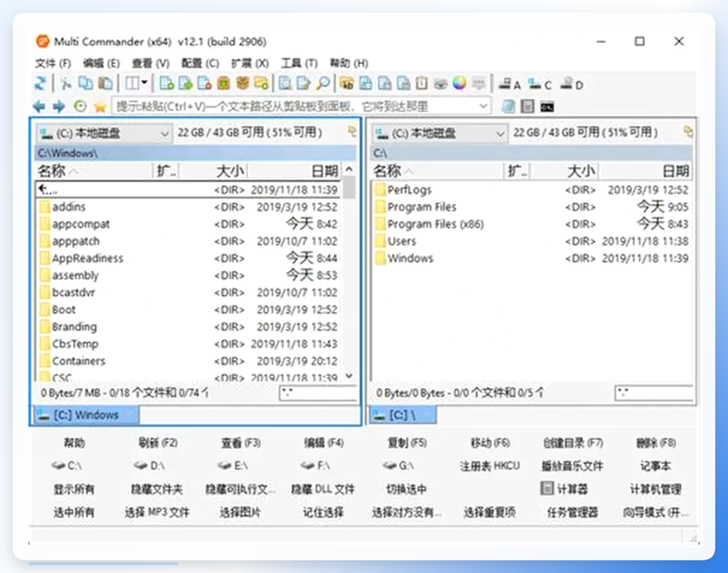728x573 pixels.
Task: Open left panel drive selector dropdown
Action: [x=104, y=134]
